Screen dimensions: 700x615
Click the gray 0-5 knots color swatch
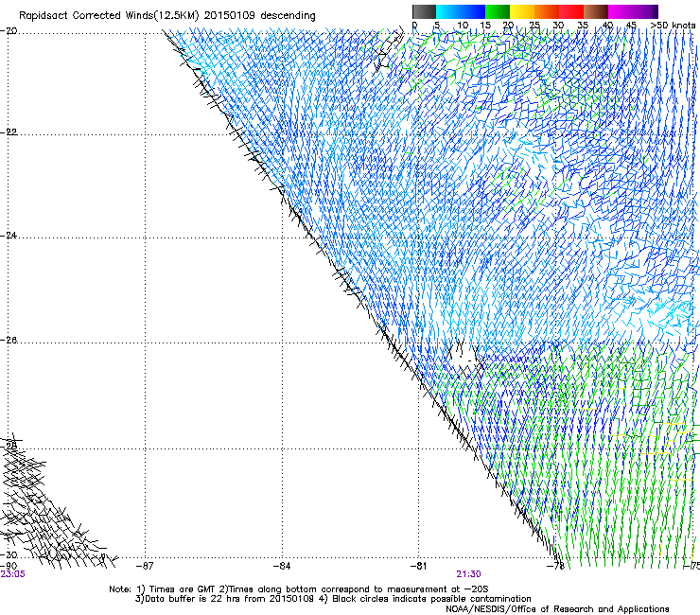[424, 11]
